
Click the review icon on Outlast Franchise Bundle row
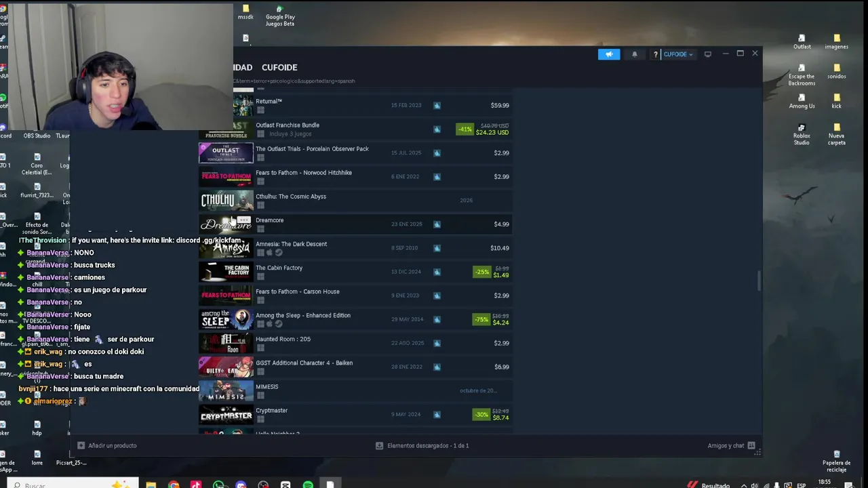pyautogui.click(x=437, y=129)
